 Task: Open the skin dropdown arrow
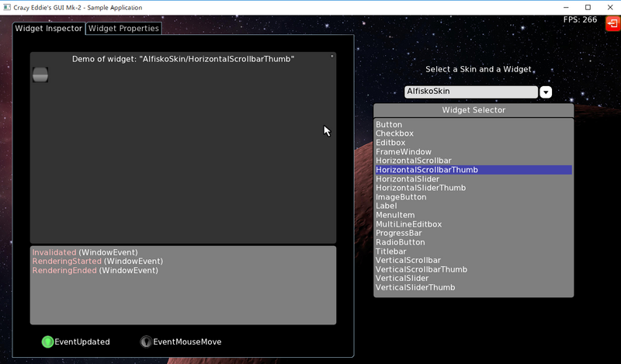(x=546, y=92)
